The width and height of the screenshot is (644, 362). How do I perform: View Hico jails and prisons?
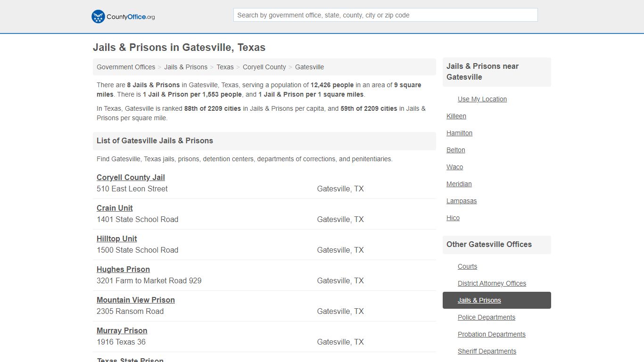coord(453,218)
